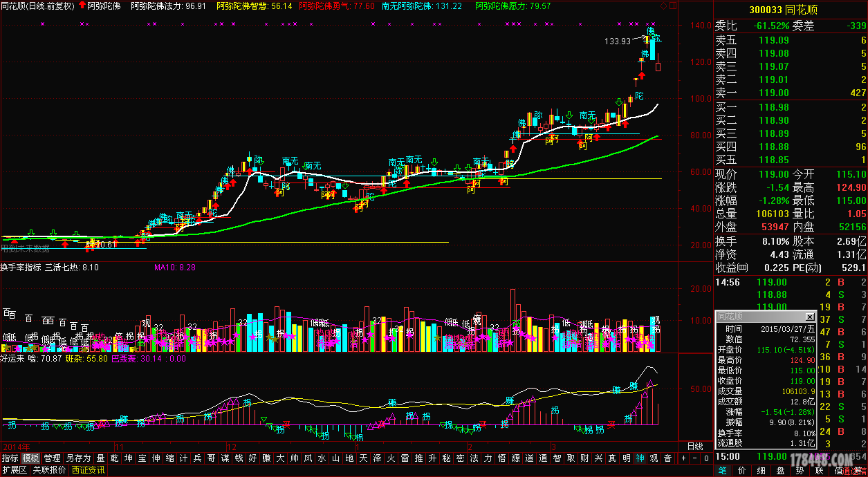The image size is (868, 477).
Task: Open the 管理 tab
Action: [52, 458]
